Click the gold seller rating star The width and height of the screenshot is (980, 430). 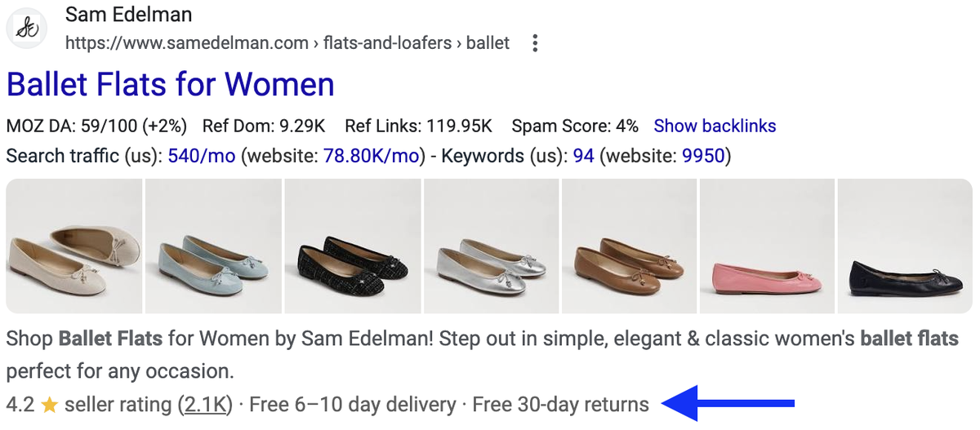tap(49, 405)
